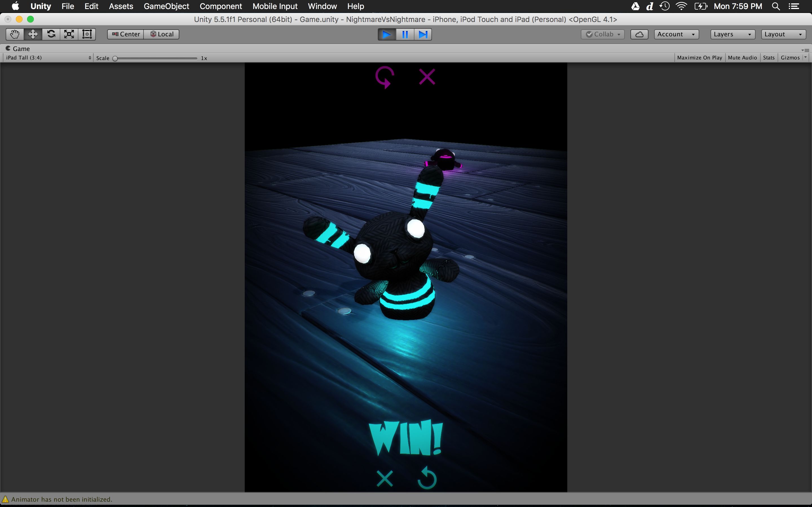
Task: Select the Rect Transform tool
Action: coord(87,34)
